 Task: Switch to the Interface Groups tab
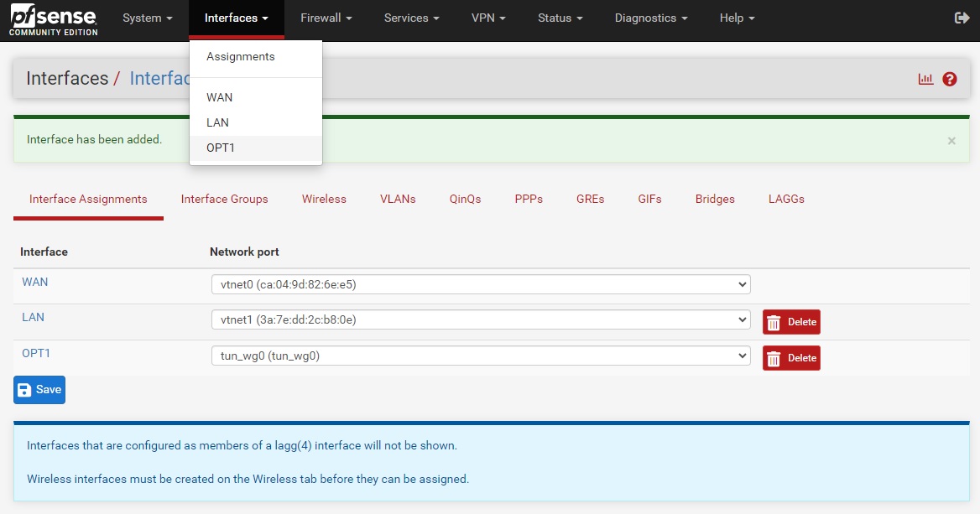[x=224, y=199]
